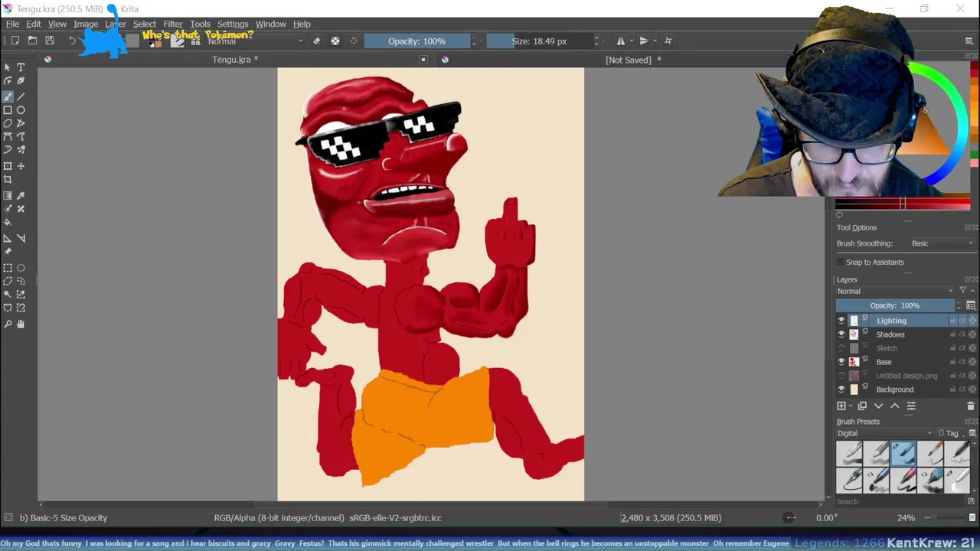
Task: Select the Measure tool
Action: click(x=21, y=238)
